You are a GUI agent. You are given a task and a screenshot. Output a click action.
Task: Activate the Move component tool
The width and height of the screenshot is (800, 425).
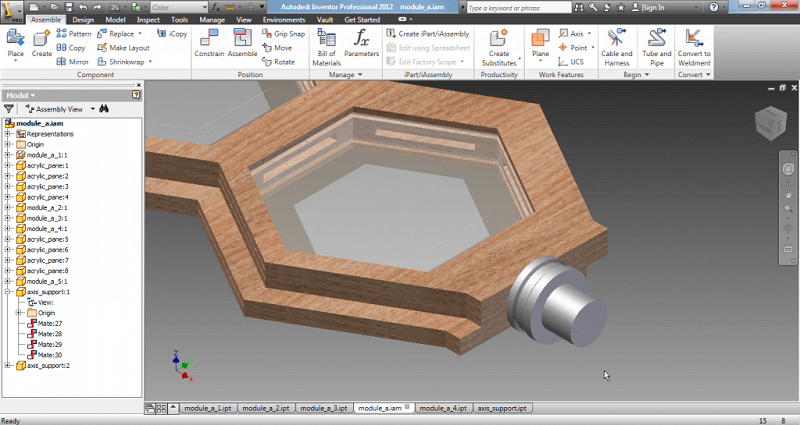277,47
